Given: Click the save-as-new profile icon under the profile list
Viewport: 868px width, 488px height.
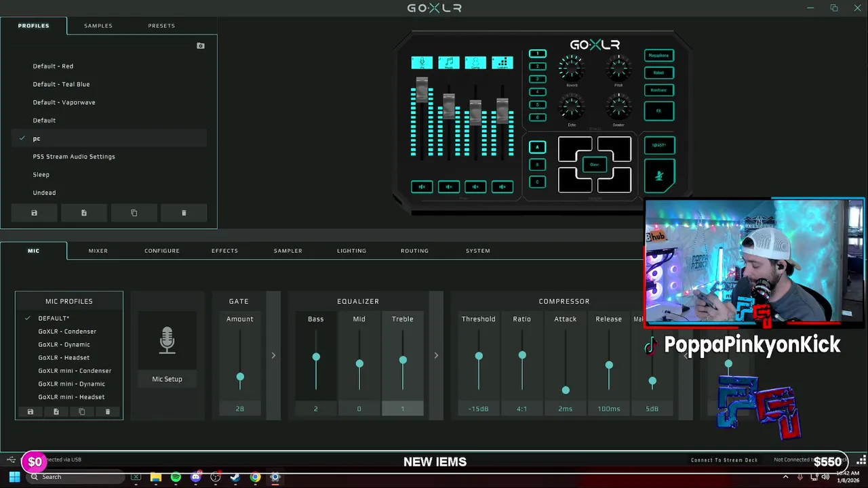Looking at the screenshot, I should [x=84, y=213].
